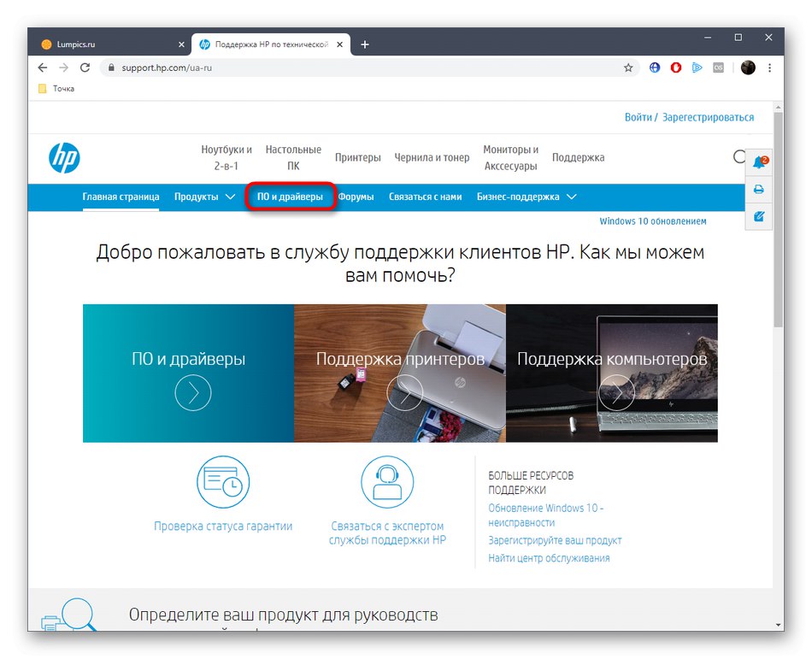Open ПО и драйверы in blue menu
Viewport: 812px width, 659px height.
[x=290, y=197]
